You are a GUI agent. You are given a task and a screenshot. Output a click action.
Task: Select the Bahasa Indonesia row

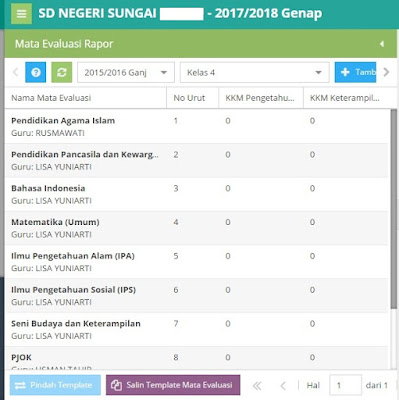[197, 194]
